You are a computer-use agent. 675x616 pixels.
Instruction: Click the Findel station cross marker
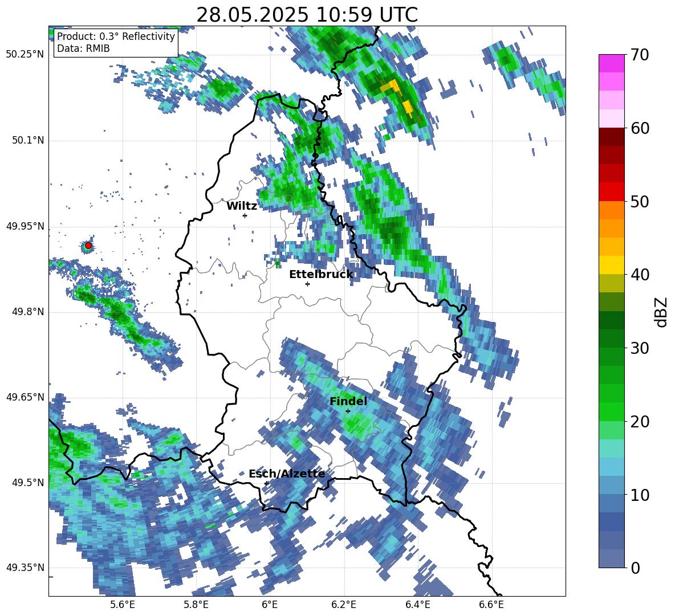click(348, 411)
